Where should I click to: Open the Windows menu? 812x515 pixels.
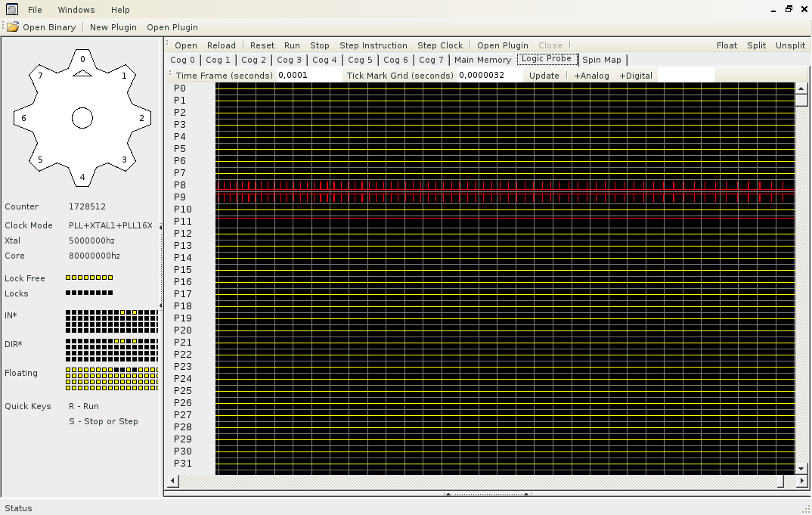tap(76, 10)
